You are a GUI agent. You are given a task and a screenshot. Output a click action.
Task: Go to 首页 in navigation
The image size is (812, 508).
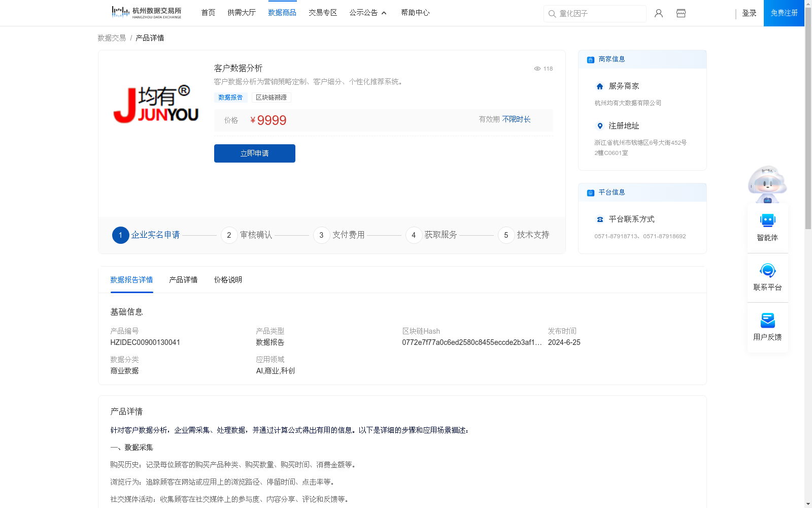pos(208,13)
